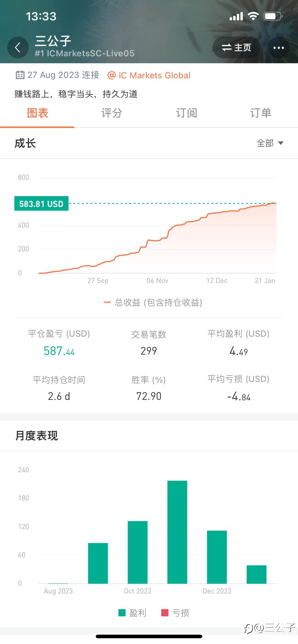Tap the Oct 2023 profit bar
This screenshot has width=298, height=644.
pyautogui.click(x=137, y=552)
